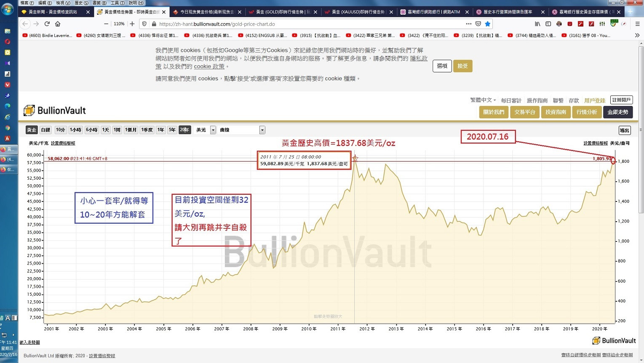This screenshot has height=363, width=644.
Task: Close the 黃金新聞 tab
Action: [x=88, y=12]
